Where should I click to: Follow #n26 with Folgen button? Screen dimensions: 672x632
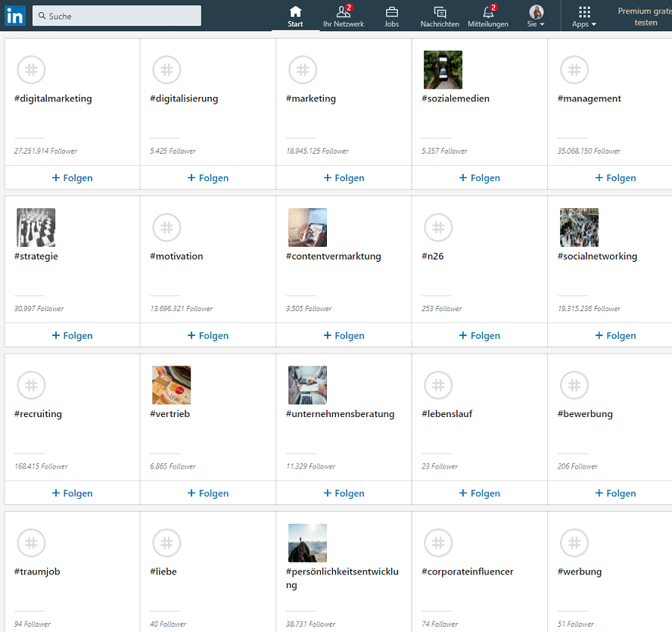tap(480, 336)
